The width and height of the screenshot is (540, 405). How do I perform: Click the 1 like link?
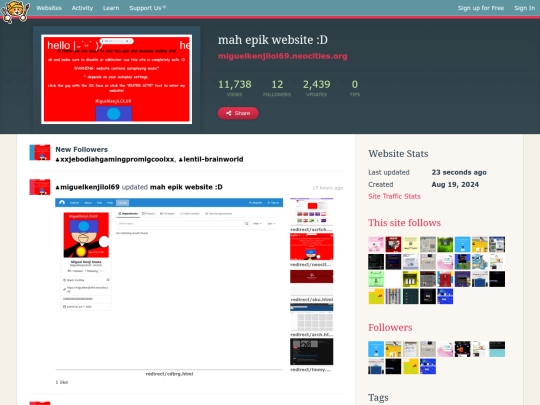tap(62, 382)
